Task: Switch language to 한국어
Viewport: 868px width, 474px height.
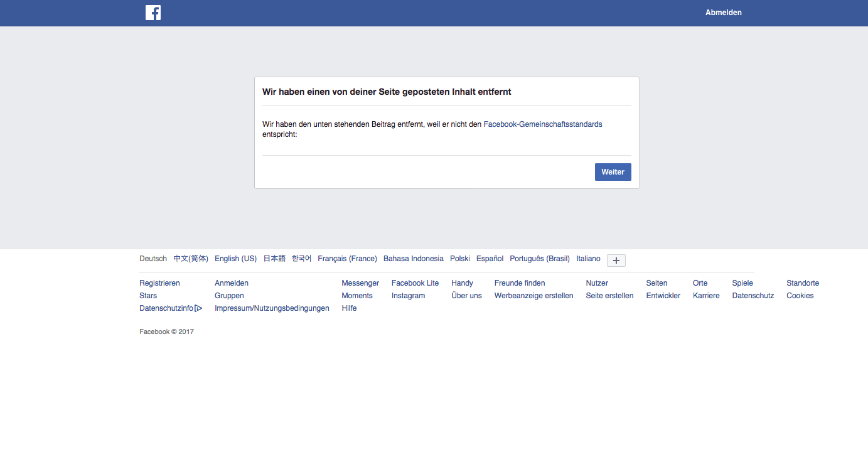Action: point(302,259)
